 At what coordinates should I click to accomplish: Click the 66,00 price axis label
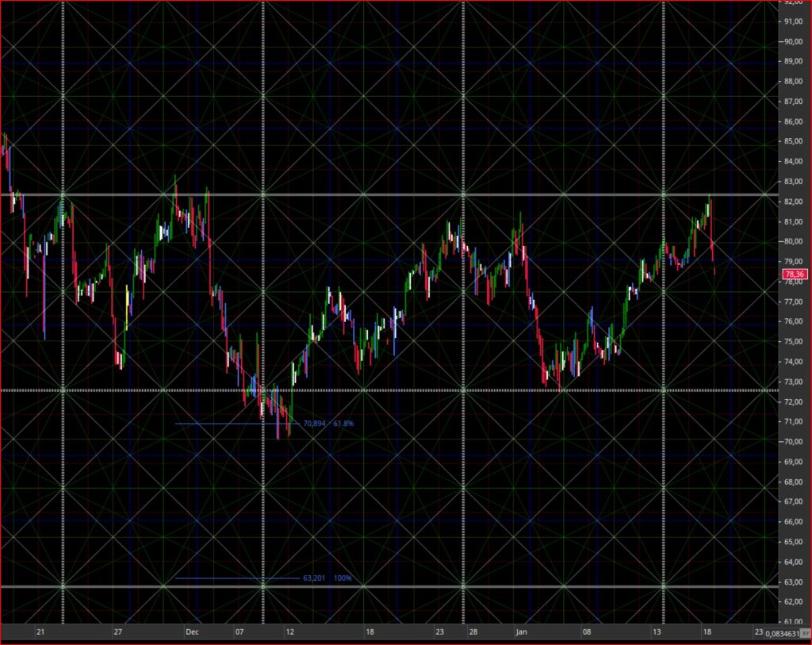click(x=794, y=522)
